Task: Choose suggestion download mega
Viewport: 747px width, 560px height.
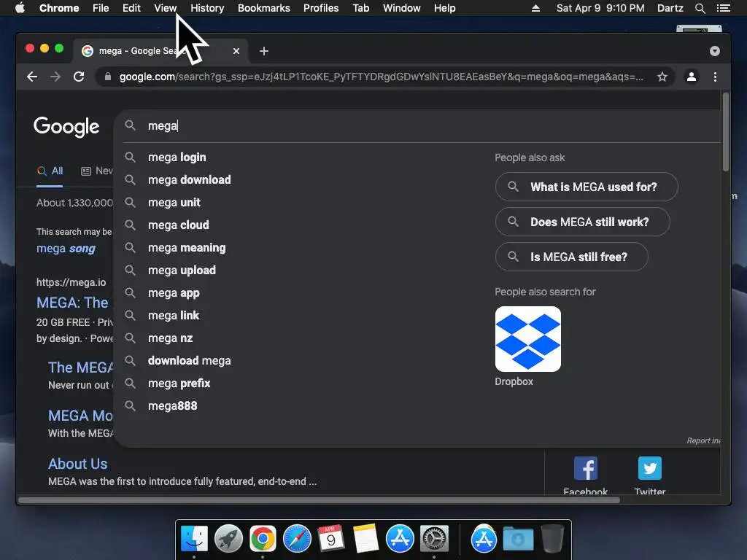Action: (189, 360)
